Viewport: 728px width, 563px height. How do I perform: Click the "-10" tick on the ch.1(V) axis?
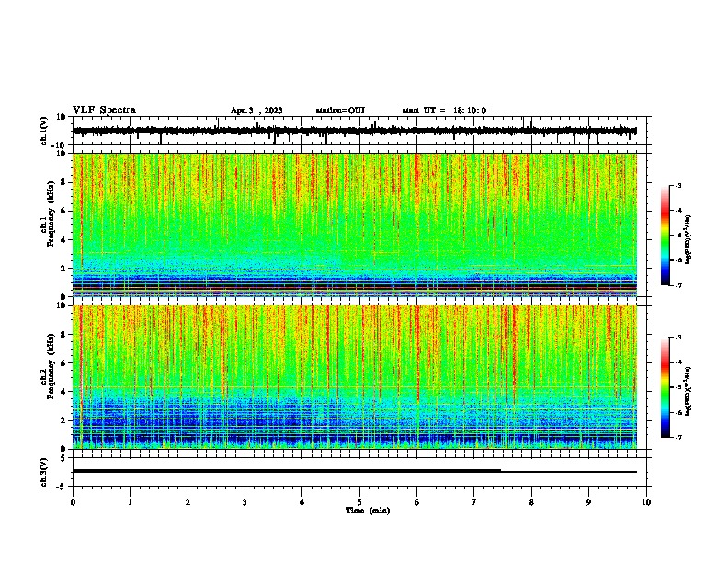tap(60, 145)
